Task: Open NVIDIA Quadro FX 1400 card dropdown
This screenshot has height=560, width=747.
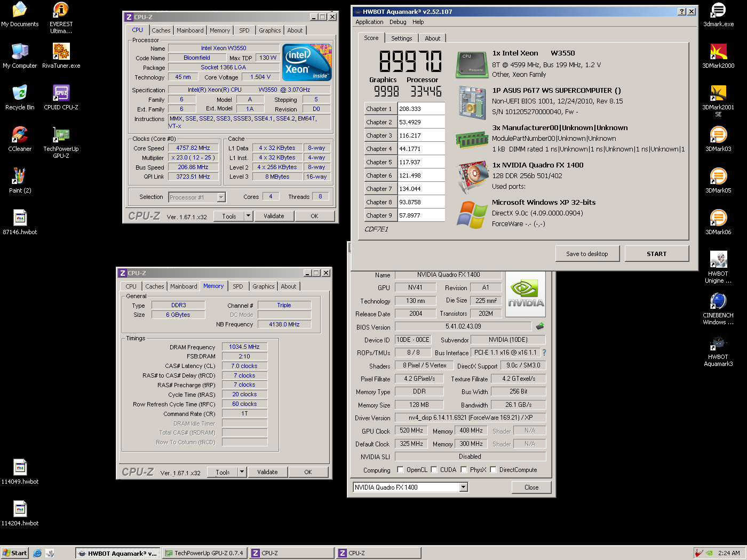Action: coord(464,487)
